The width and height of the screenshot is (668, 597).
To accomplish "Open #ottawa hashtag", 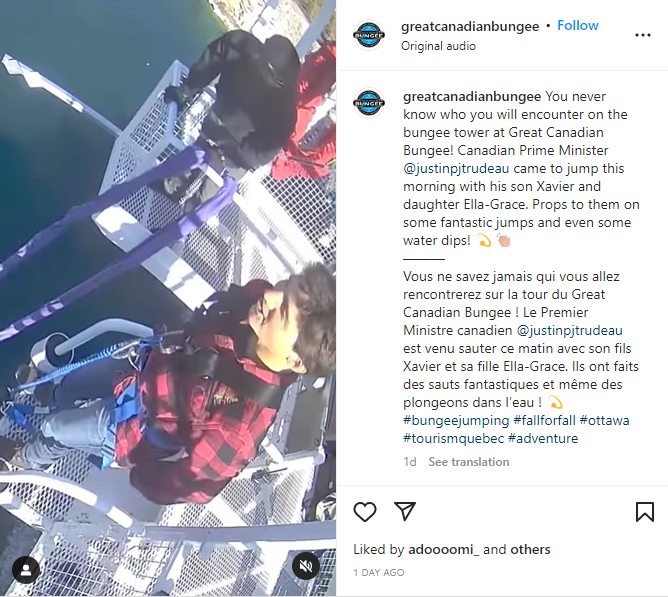I will [605, 421].
